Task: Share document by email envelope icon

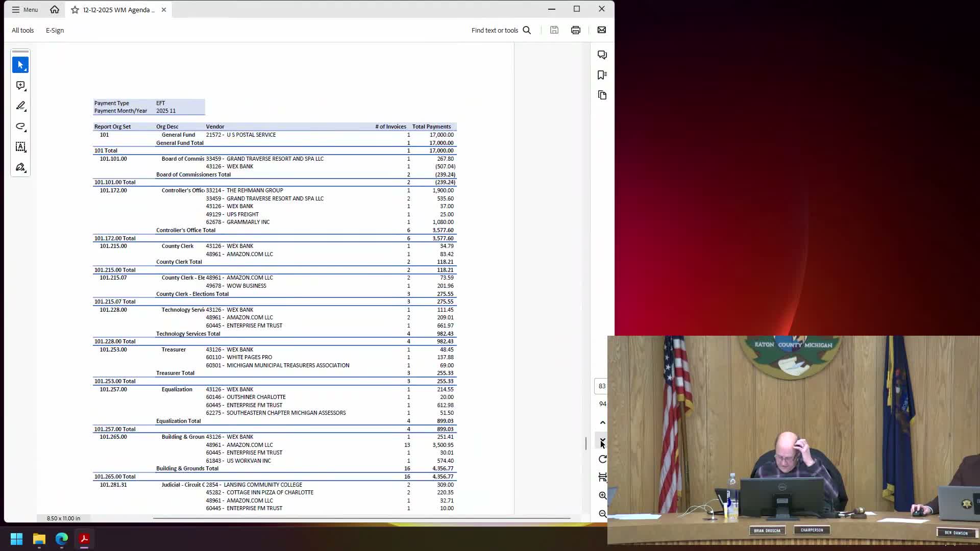Action: point(602,30)
